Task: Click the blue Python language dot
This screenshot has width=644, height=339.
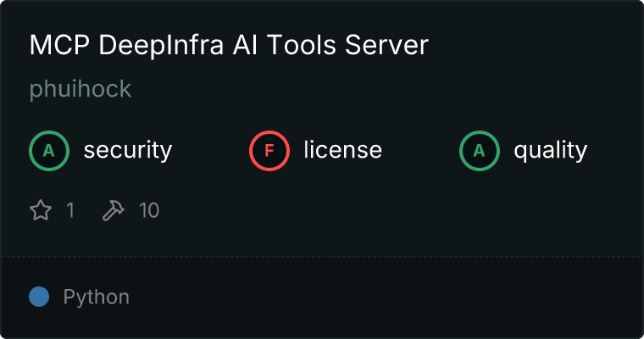Action: pyautogui.click(x=39, y=297)
